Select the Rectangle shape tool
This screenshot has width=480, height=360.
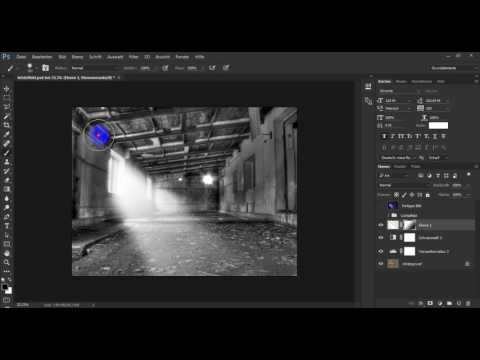[x=6, y=244]
